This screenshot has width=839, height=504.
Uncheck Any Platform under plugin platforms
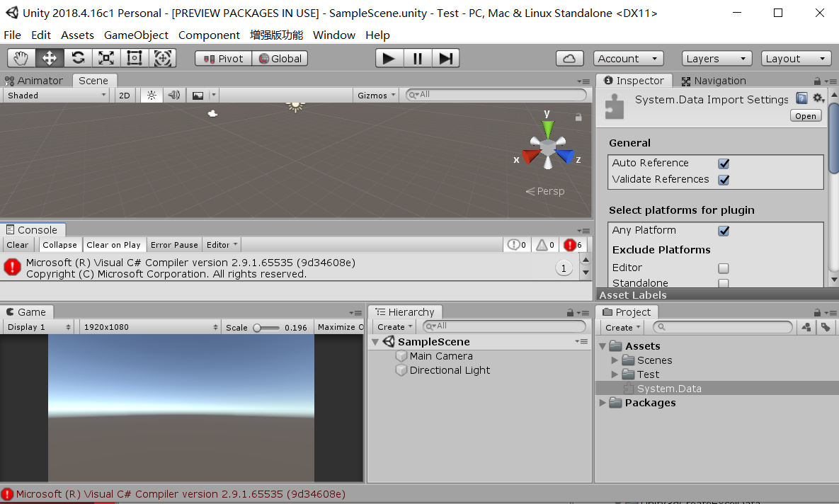click(724, 230)
